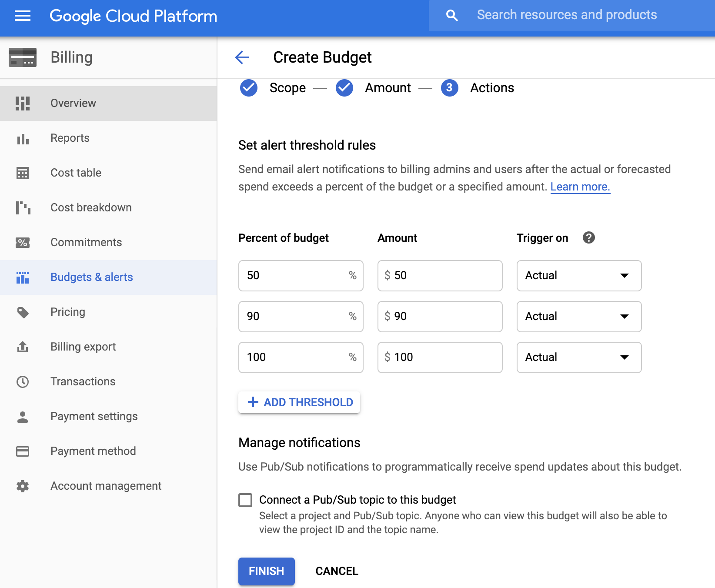Click the 100 percent of budget field

301,357
